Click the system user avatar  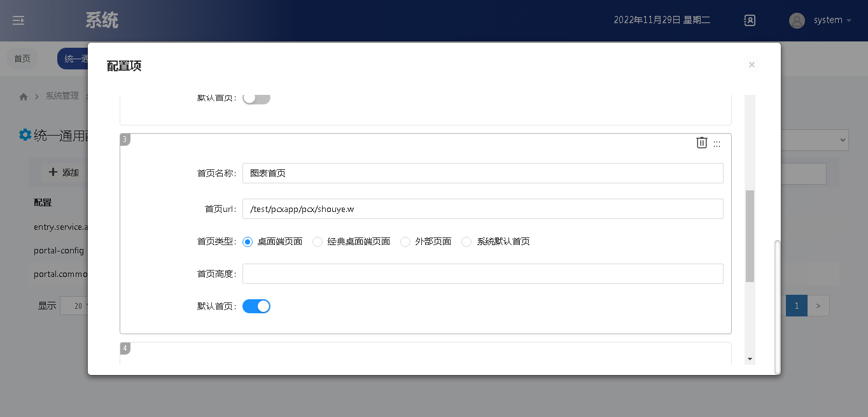click(797, 20)
